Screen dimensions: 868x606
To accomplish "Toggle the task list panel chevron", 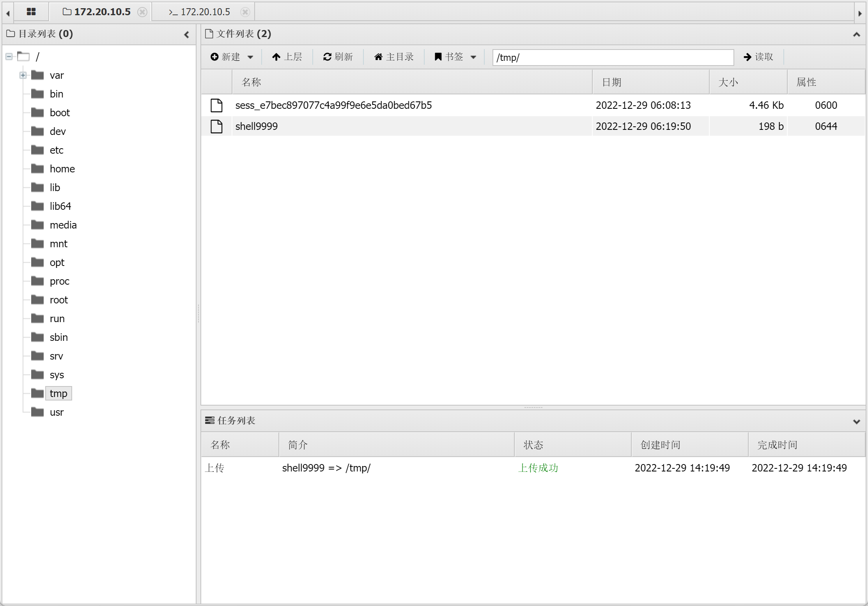I will click(856, 422).
